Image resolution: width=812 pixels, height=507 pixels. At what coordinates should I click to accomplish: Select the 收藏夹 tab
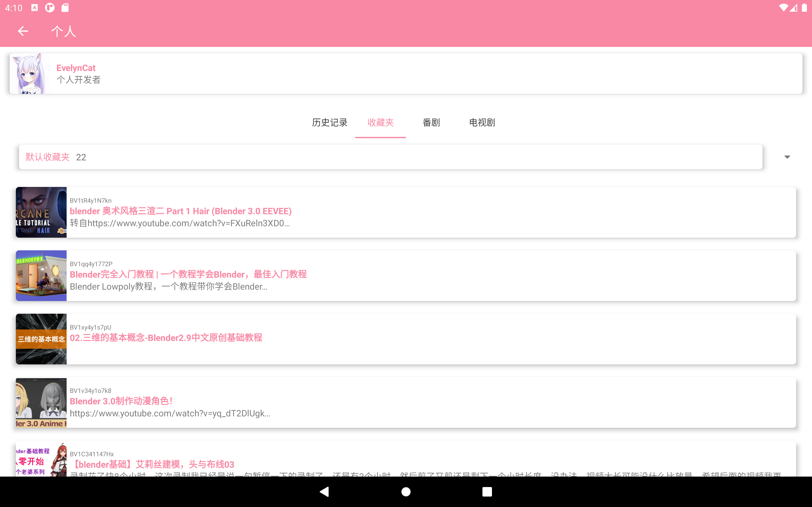coord(380,123)
